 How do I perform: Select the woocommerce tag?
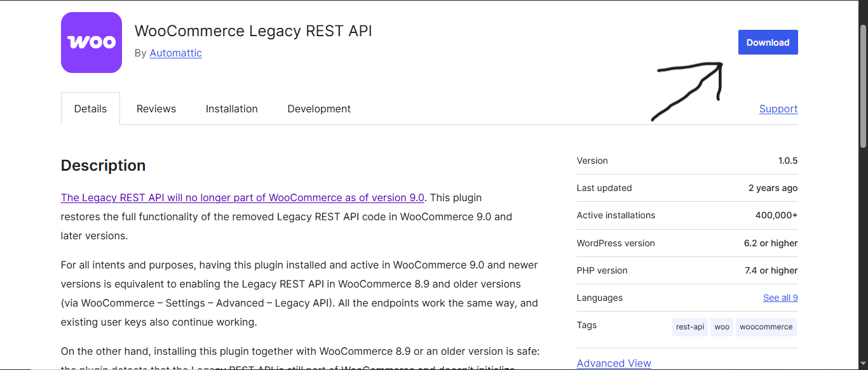pos(766,327)
